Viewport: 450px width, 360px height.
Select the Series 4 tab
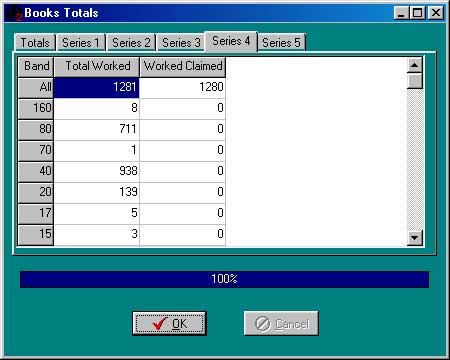pyautogui.click(x=231, y=41)
